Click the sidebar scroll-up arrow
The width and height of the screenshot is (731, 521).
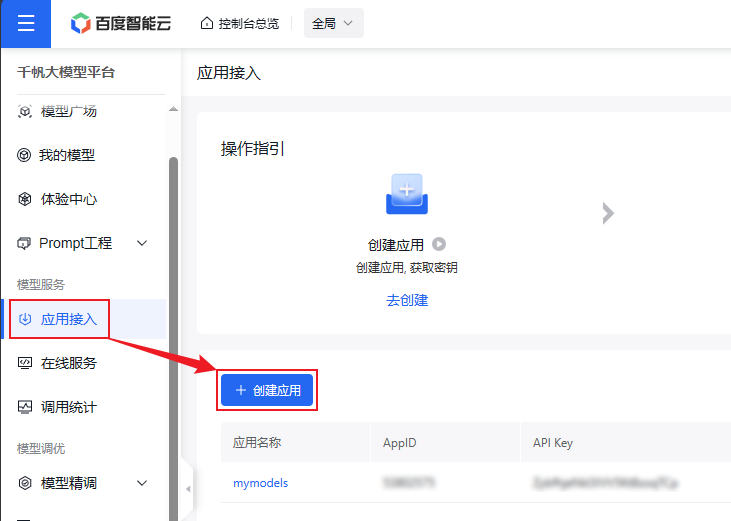pyautogui.click(x=173, y=109)
